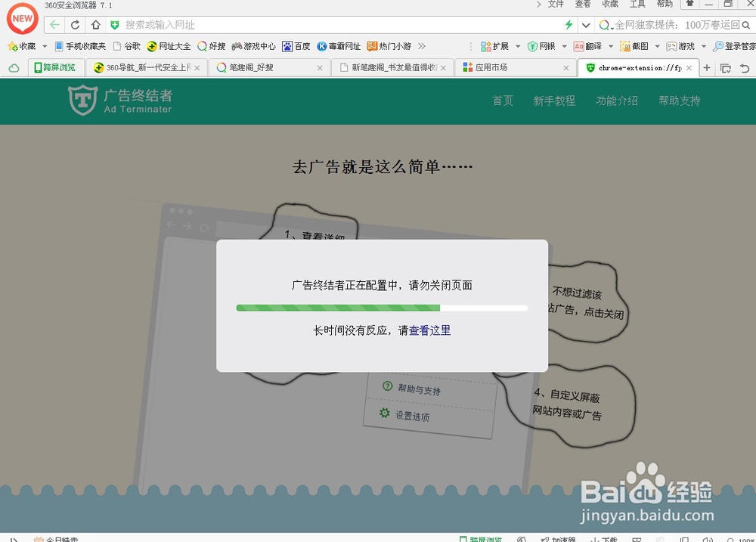Viewport: 756px width, 542px height.
Task: Click the skin shirt icon in title bar
Action: click(x=690, y=4)
